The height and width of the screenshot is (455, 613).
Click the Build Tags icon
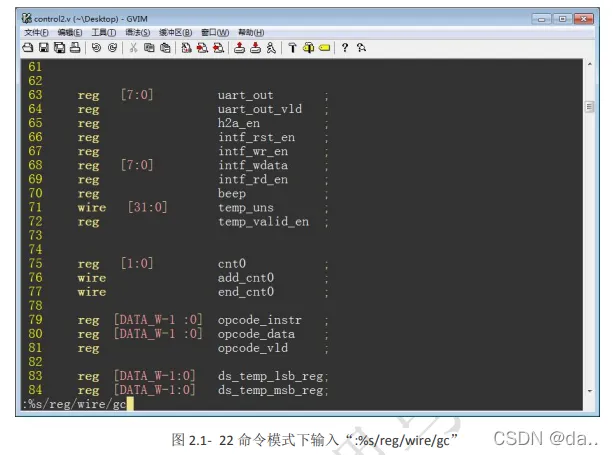[308, 48]
